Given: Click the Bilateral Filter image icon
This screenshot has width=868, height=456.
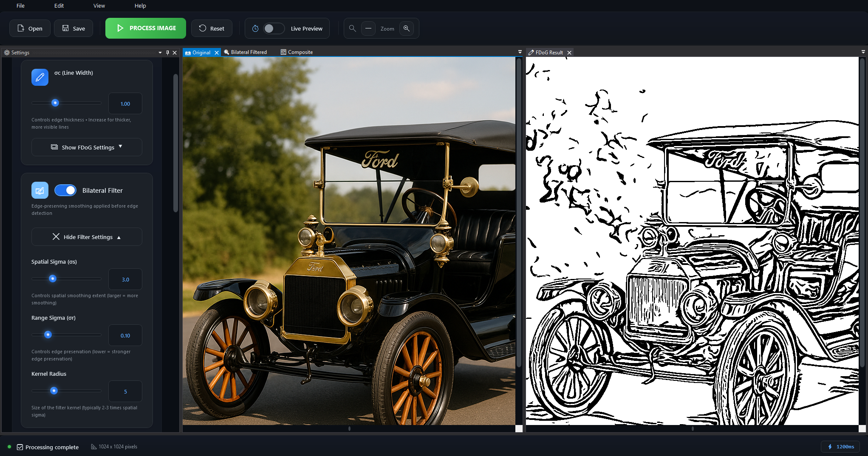Looking at the screenshot, I should [x=40, y=191].
